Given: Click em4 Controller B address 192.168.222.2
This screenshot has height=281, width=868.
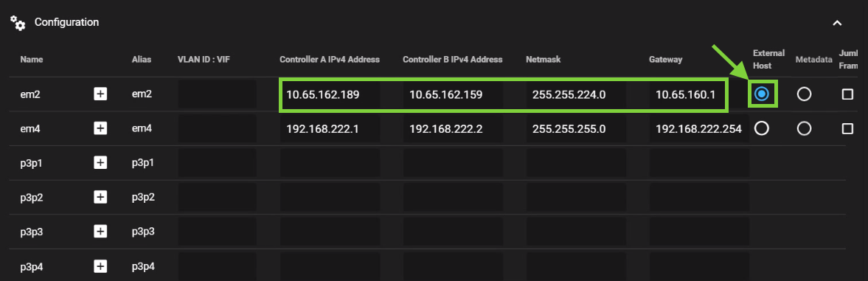Looking at the screenshot, I should pos(453,129).
